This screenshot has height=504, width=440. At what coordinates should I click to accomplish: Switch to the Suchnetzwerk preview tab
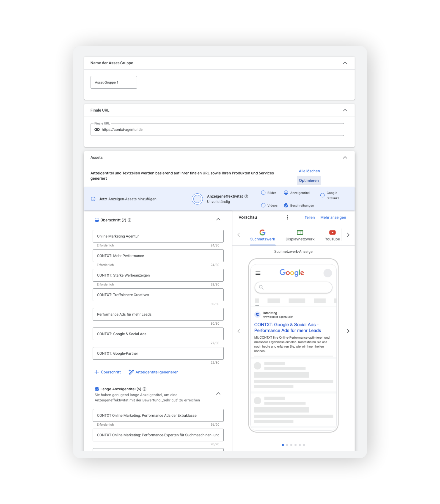(x=262, y=236)
